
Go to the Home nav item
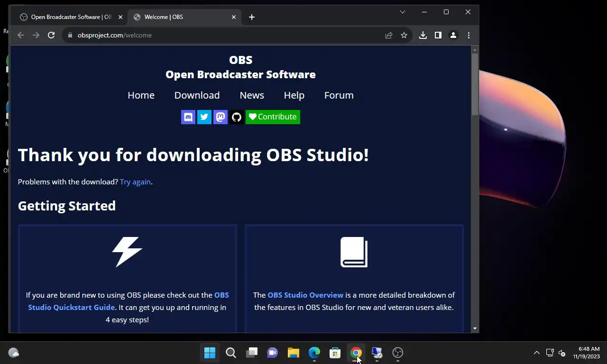[141, 95]
